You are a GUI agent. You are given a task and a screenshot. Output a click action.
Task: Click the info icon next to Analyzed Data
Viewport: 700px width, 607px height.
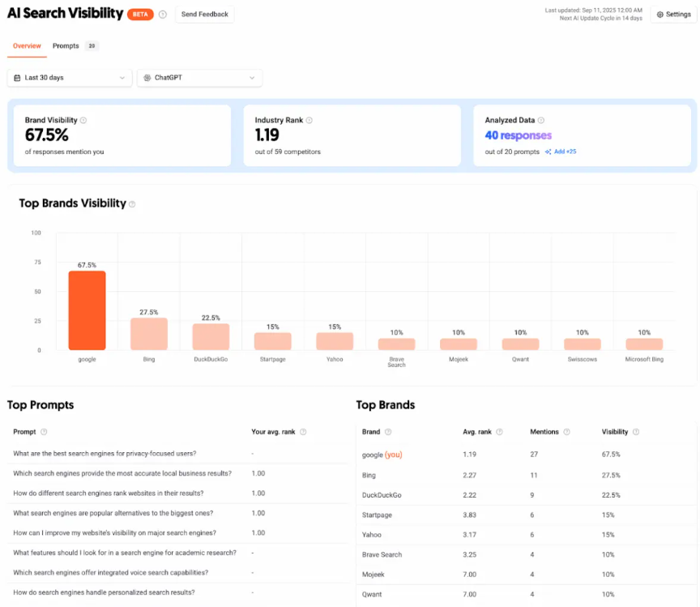[540, 119]
